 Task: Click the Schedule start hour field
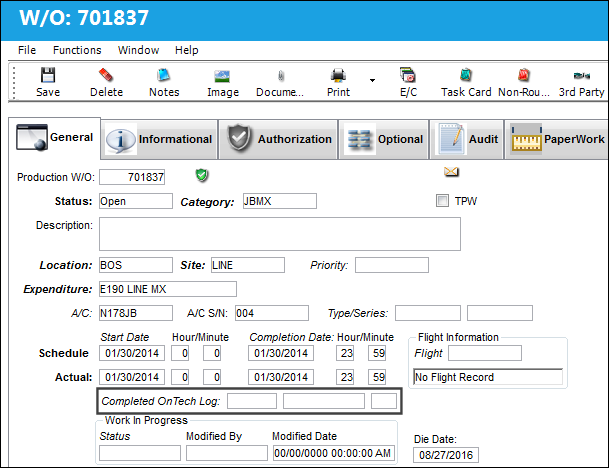[180, 353]
